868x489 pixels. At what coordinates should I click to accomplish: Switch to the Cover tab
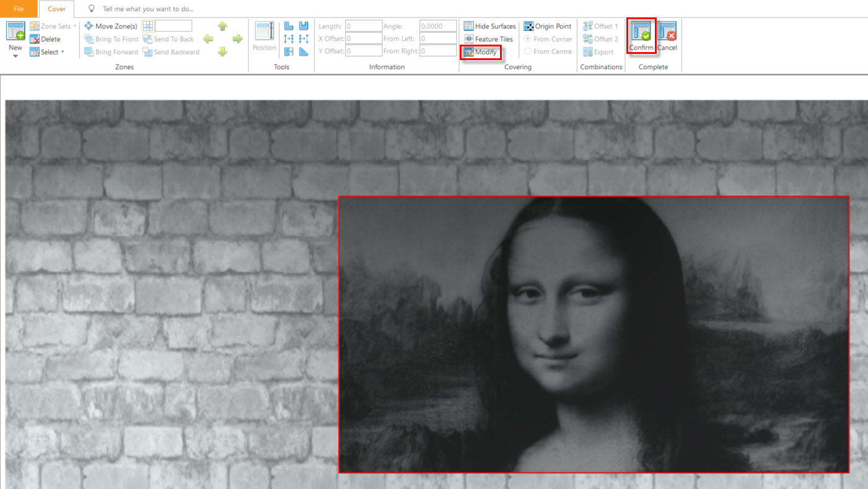click(56, 9)
